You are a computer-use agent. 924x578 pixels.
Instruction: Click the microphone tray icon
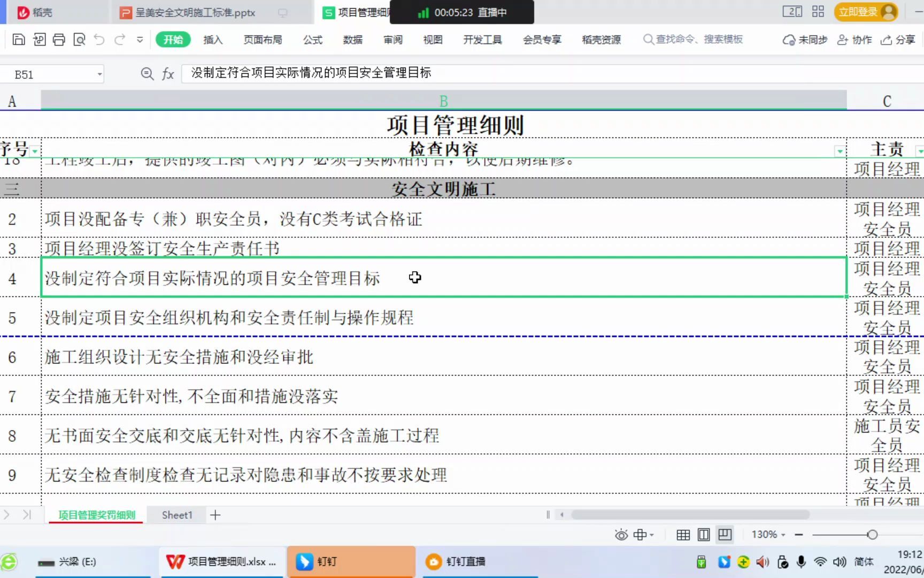tap(801, 561)
